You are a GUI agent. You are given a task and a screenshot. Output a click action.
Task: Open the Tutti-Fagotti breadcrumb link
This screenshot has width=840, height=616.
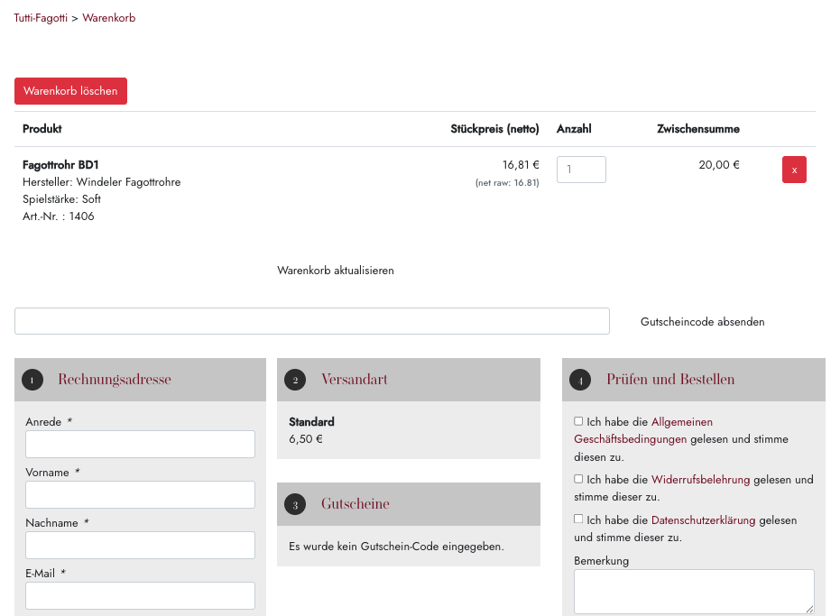pyautogui.click(x=41, y=18)
